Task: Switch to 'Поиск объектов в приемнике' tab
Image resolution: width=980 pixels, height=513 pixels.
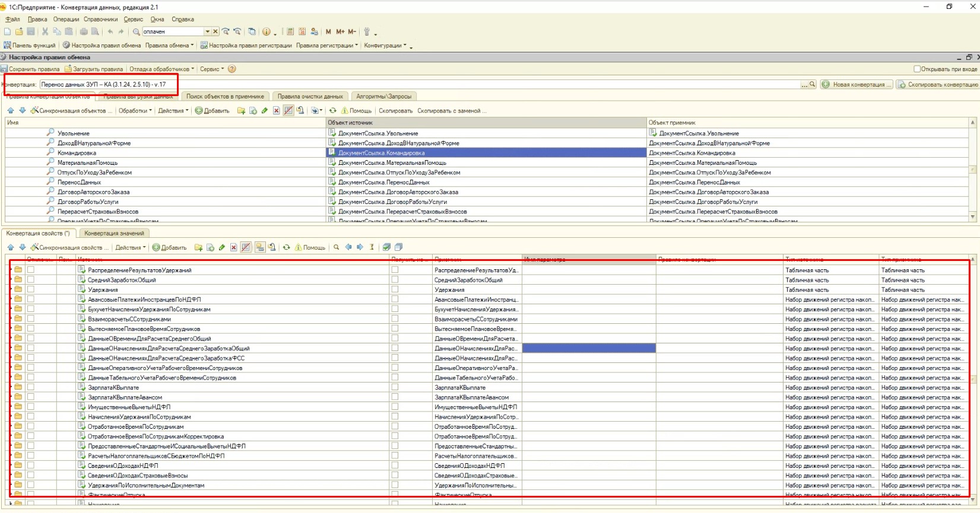Action: (225, 96)
